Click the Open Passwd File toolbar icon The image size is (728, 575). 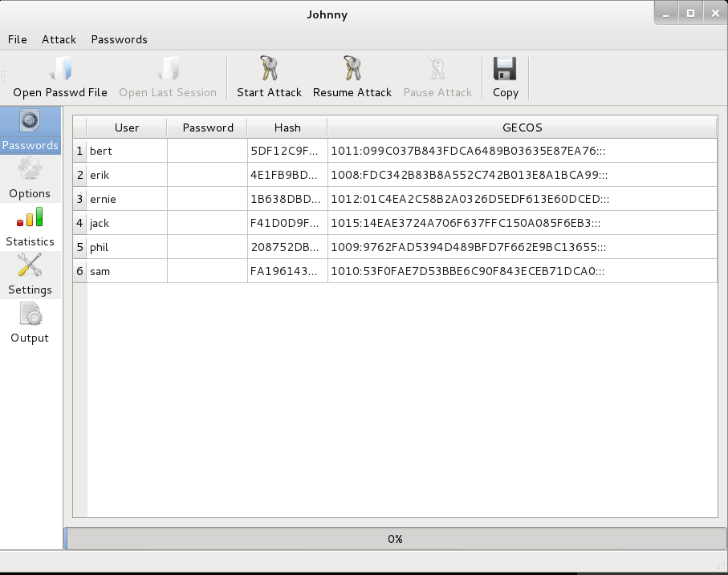[60, 70]
